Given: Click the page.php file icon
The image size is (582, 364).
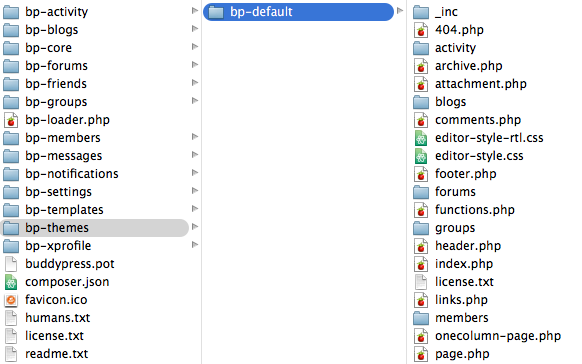Looking at the screenshot, I should click(421, 354).
